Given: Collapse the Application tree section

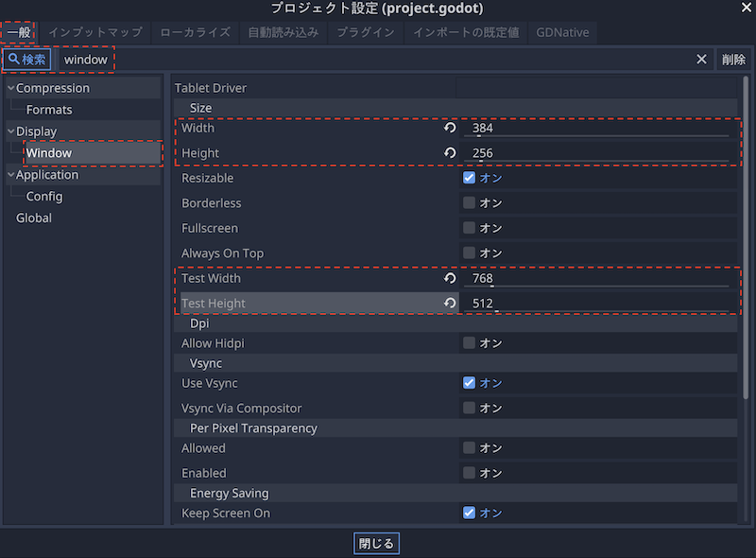Looking at the screenshot, I should point(9,175).
